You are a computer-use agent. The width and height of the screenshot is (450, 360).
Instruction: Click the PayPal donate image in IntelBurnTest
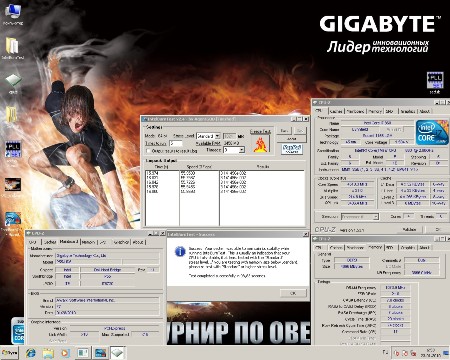click(x=292, y=149)
